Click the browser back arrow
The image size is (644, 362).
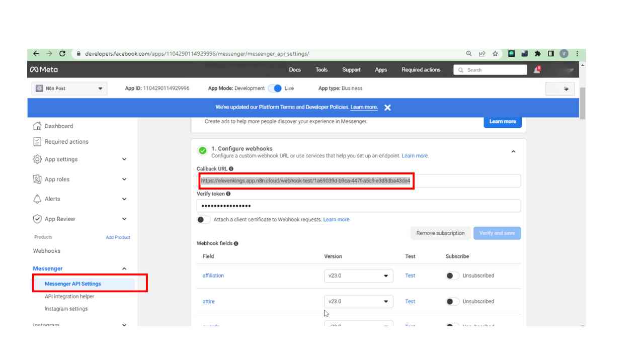[x=36, y=54]
